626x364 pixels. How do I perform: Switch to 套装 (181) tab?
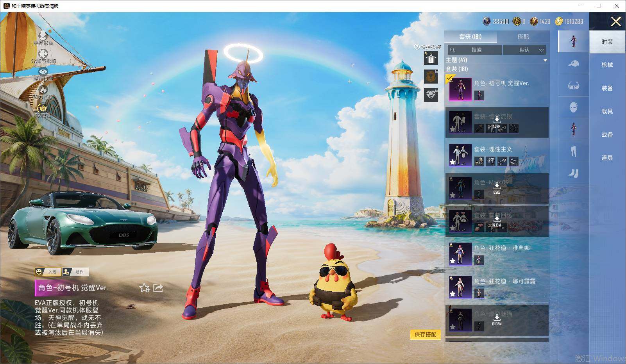pos(470,36)
